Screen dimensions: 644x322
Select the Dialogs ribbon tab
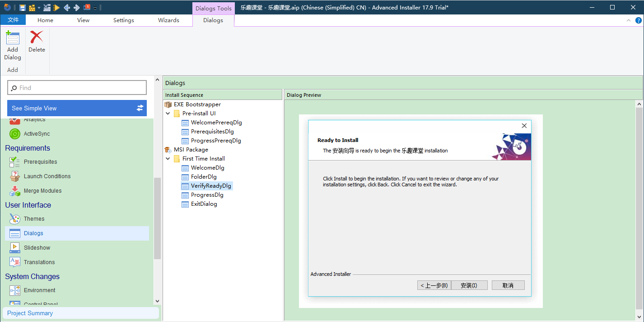pos(213,20)
